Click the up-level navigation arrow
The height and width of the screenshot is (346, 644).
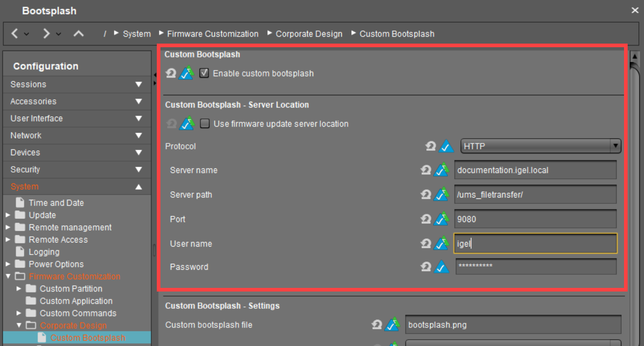pos(79,34)
